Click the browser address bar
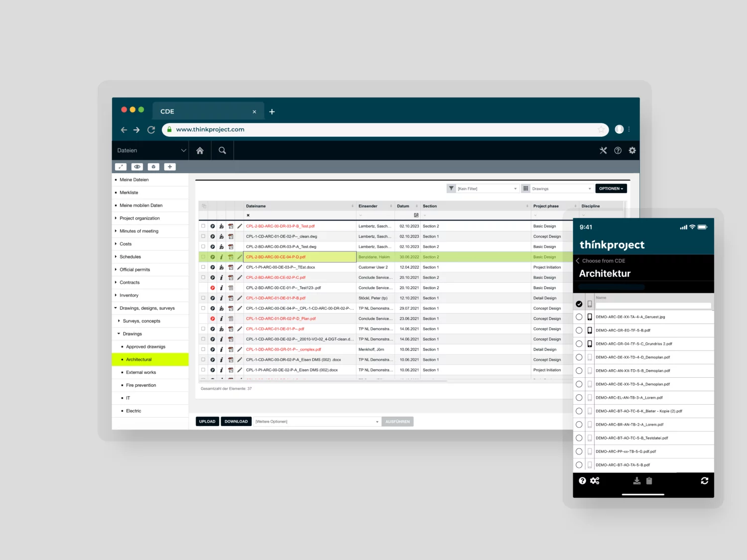Screen dimensions: 747x560 click(383, 129)
